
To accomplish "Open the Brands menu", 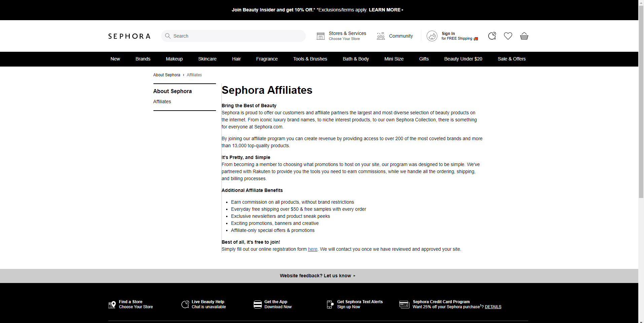I will (143, 59).
